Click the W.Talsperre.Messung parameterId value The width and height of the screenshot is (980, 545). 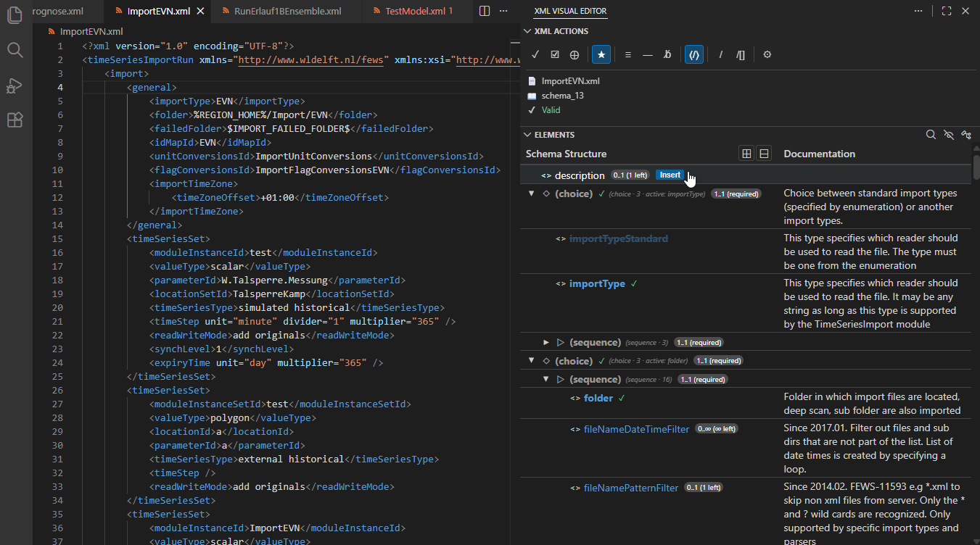[x=273, y=280]
